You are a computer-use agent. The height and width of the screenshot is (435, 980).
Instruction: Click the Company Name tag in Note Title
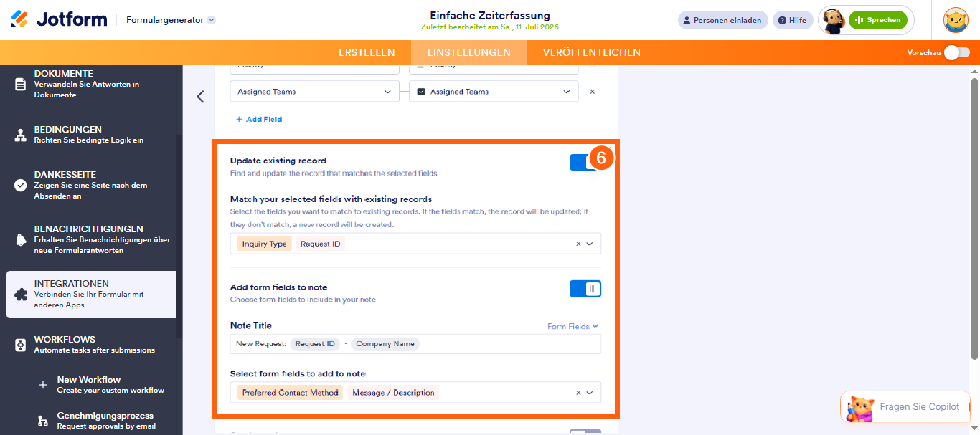point(385,344)
